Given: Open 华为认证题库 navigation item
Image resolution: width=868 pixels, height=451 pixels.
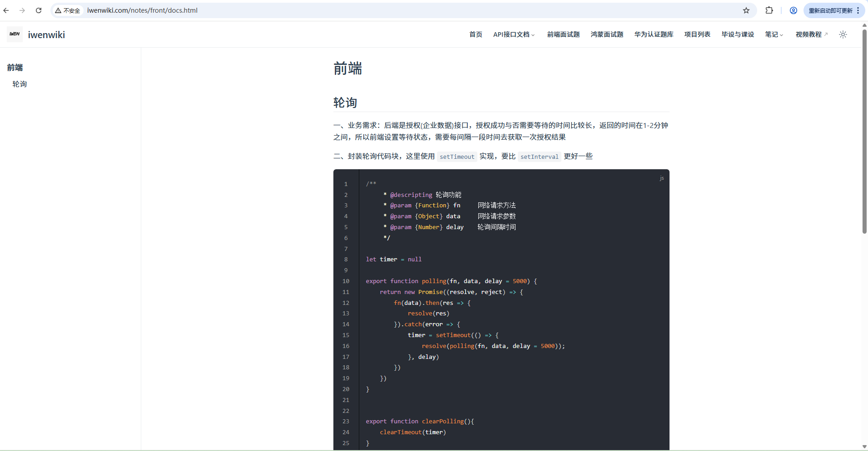Looking at the screenshot, I should [654, 34].
